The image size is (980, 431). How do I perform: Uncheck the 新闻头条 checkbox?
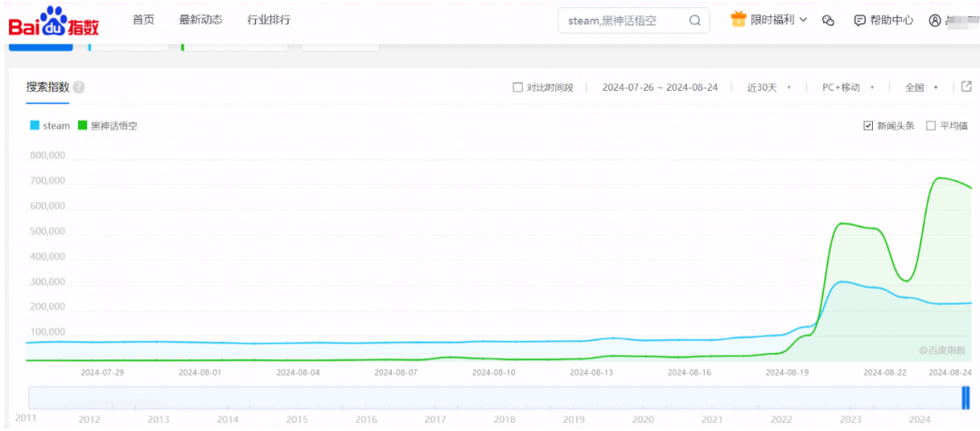point(867,125)
